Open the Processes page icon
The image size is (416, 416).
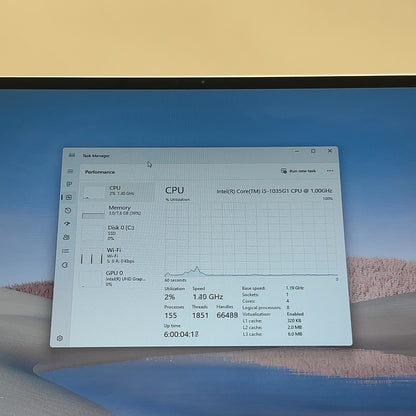pos(69,184)
